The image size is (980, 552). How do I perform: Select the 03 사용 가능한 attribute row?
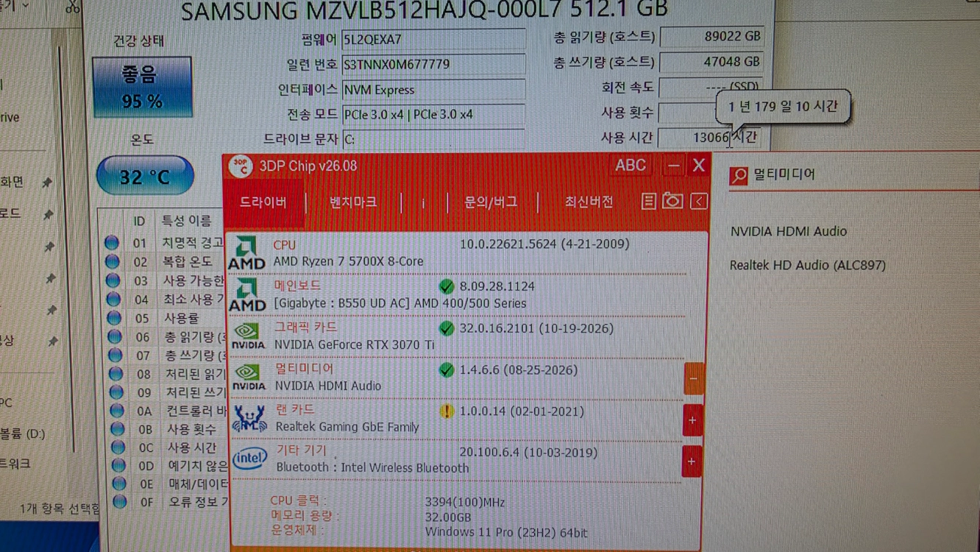point(165,280)
